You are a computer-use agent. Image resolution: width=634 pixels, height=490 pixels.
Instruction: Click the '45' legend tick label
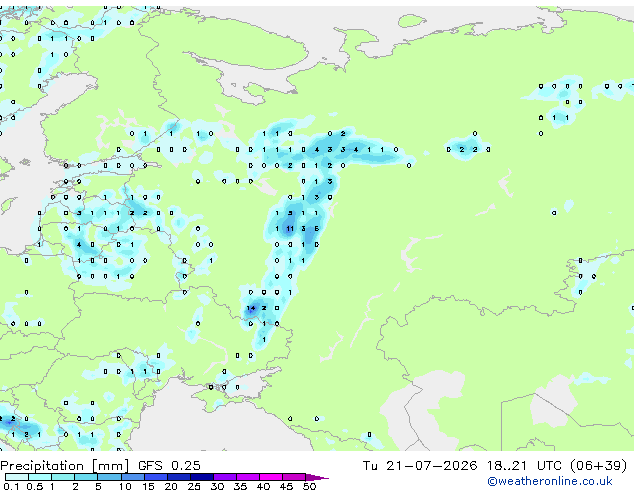tap(286, 486)
